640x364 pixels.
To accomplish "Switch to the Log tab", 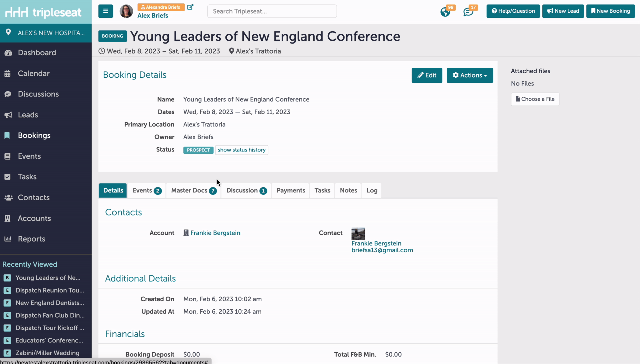I will 372,190.
